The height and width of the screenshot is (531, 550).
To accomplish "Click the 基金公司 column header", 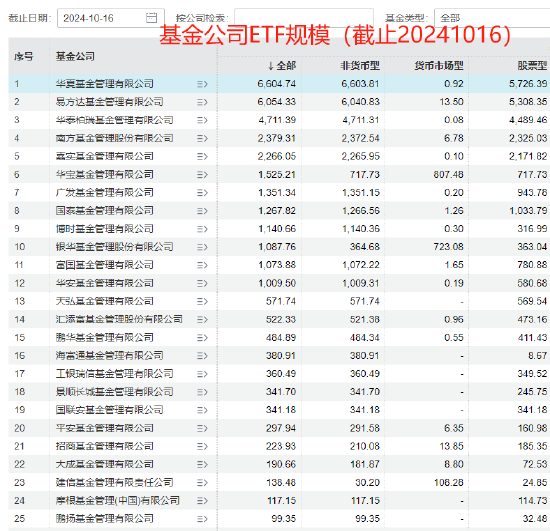I will coord(75,56).
